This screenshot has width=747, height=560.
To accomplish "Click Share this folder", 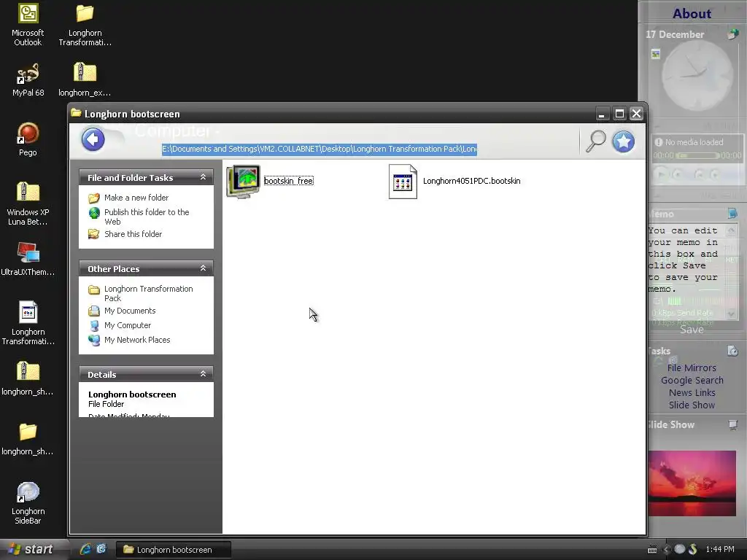I will tap(133, 234).
